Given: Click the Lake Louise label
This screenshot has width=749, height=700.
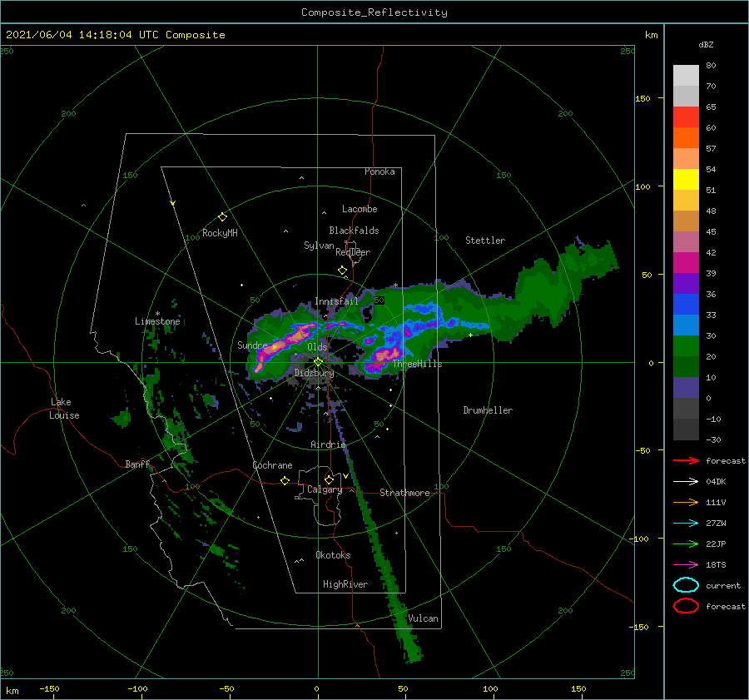Looking at the screenshot, I should point(64,409).
